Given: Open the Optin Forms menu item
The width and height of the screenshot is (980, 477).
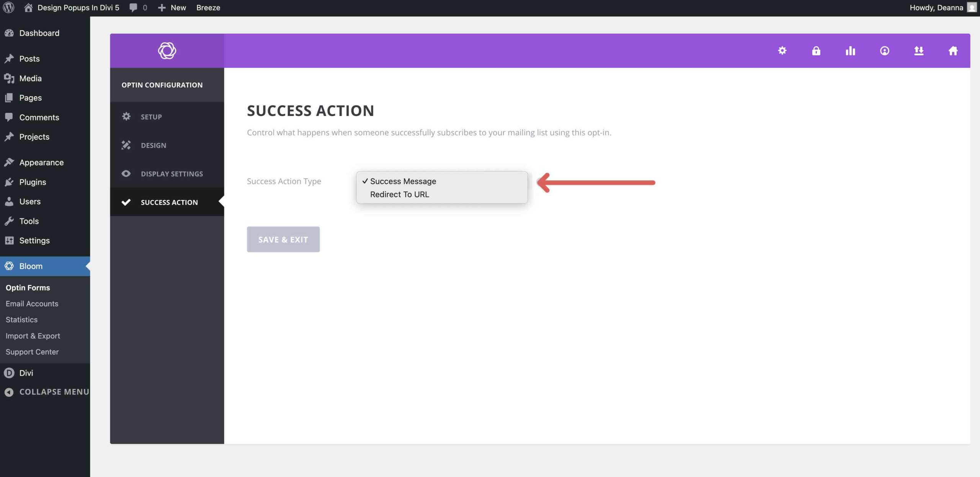Looking at the screenshot, I should point(28,287).
